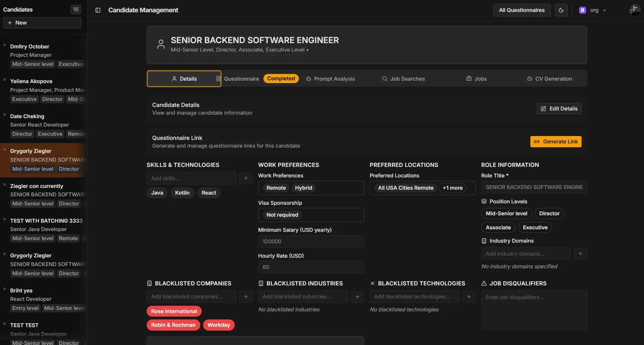Click plus icon for blacklisted technologies
644x345 pixels.
469,297
